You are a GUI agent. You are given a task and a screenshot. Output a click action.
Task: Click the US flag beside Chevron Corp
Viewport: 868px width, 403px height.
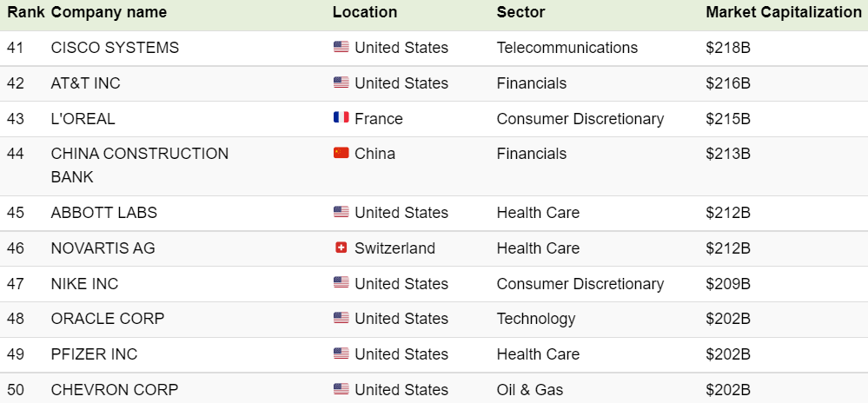pyautogui.click(x=341, y=389)
